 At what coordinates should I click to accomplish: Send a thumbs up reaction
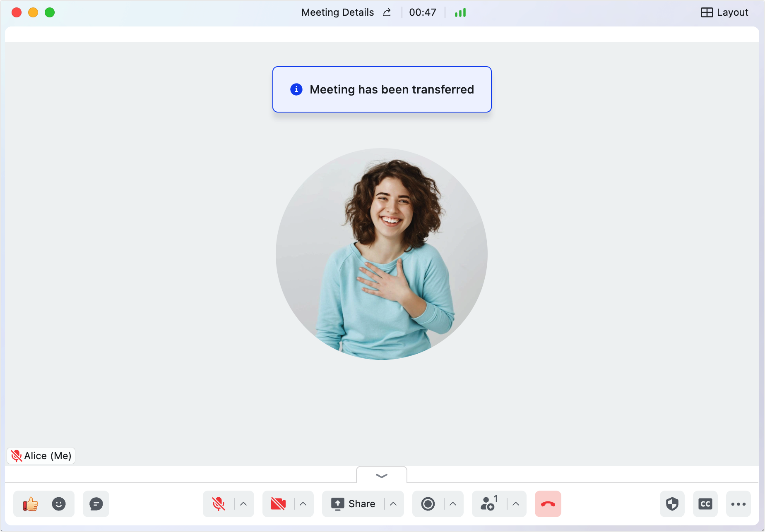coord(30,504)
